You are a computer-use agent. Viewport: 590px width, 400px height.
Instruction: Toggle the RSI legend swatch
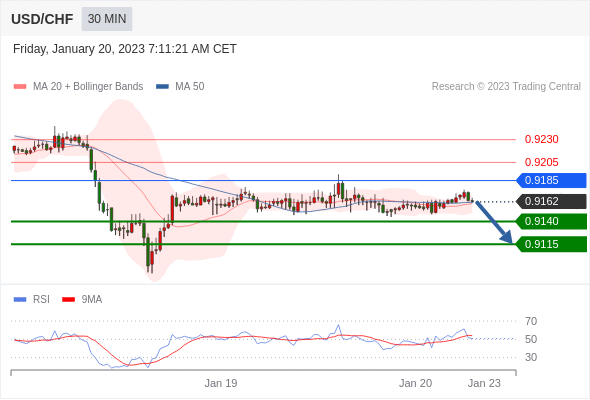coord(20,300)
